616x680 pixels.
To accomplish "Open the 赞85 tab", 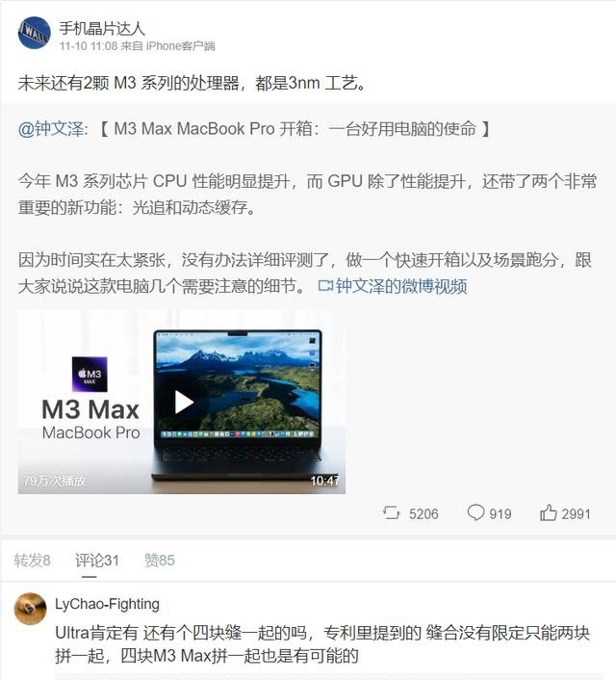I will pyautogui.click(x=159, y=561).
